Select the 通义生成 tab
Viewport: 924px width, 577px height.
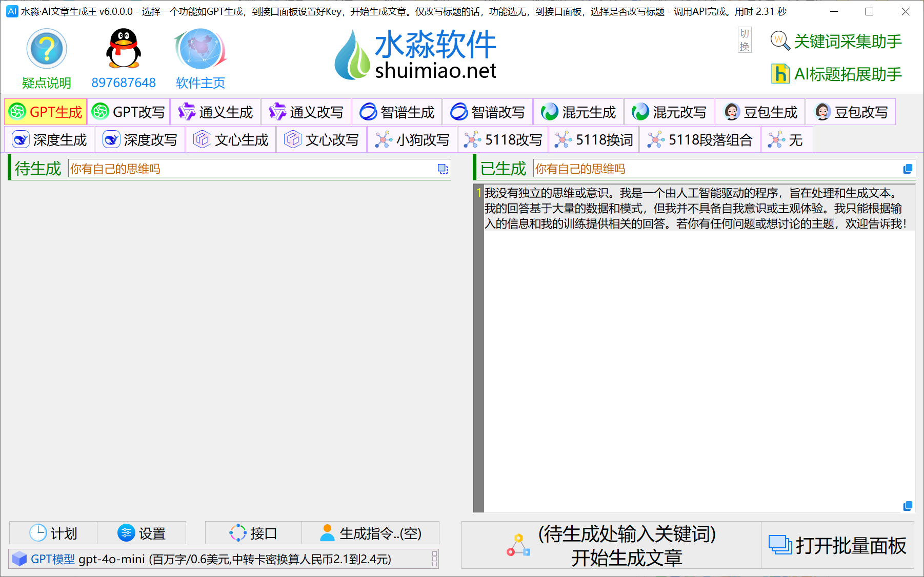216,112
